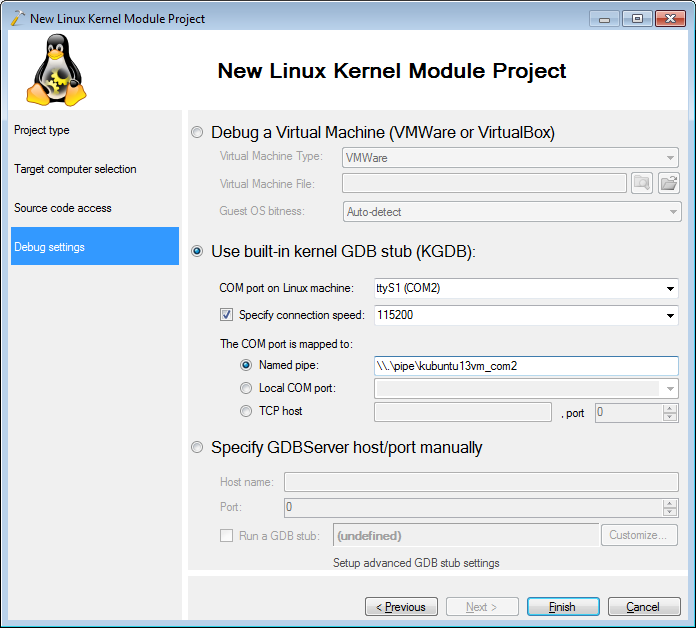Choose the TCP host radio button

[246, 411]
